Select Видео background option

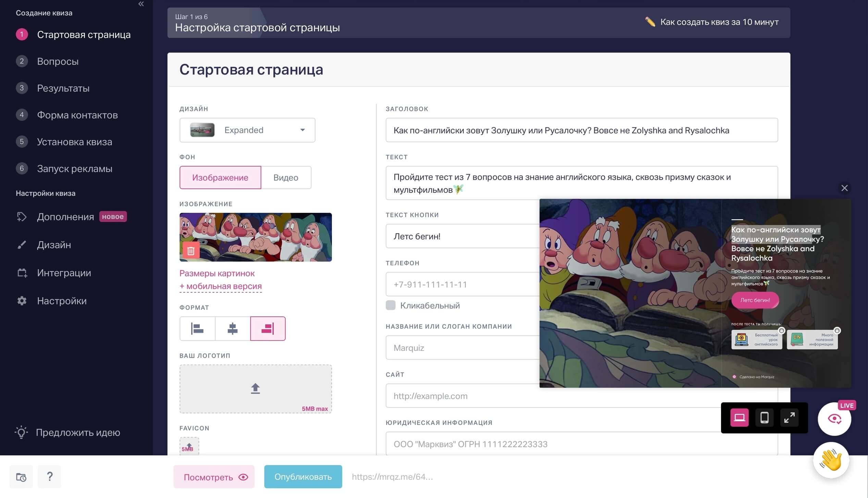click(286, 178)
